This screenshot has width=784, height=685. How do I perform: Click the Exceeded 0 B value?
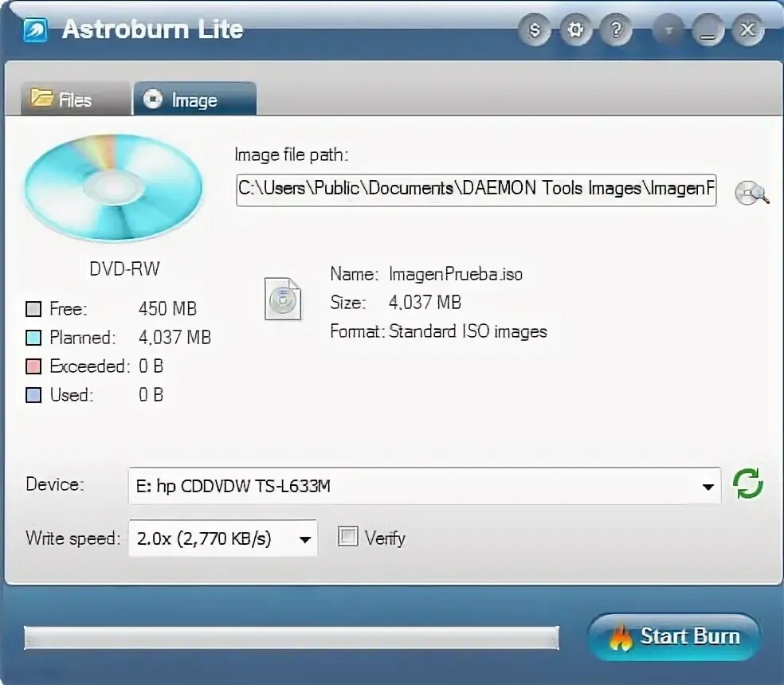[151, 366]
